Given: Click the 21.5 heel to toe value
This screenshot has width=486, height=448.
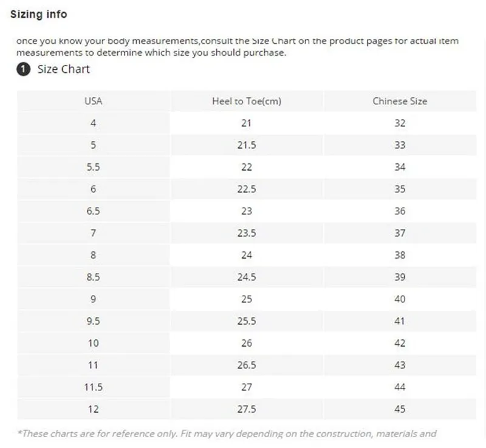Looking at the screenshot, I should point(247,145).
